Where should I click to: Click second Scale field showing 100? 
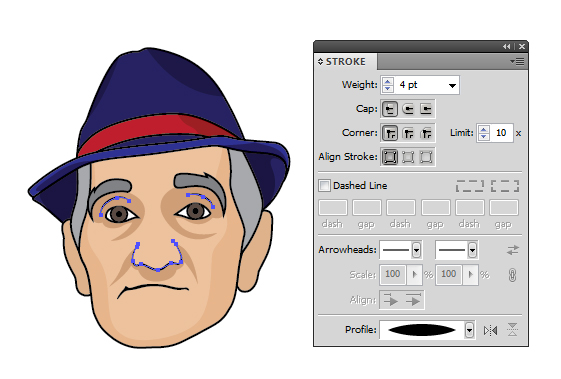pos(449,274)
